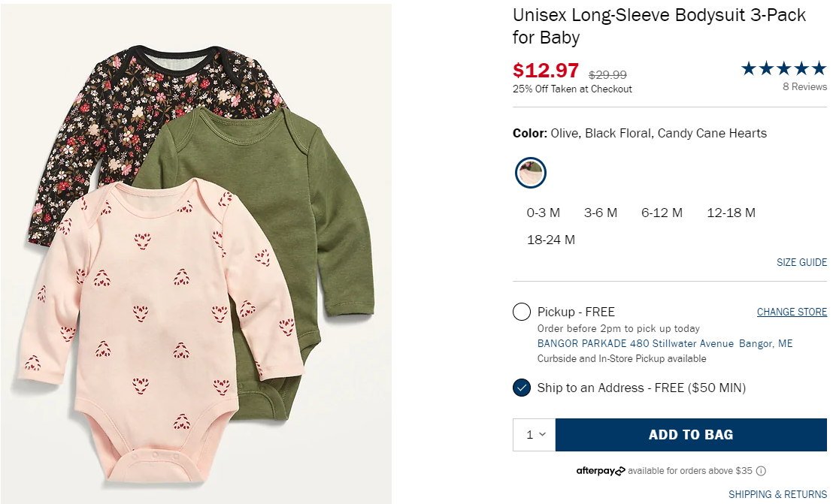The width and height of the screenshot is (833, 504).
Task: Open the SIZE GUIDE link
Action: pos(801,262)
